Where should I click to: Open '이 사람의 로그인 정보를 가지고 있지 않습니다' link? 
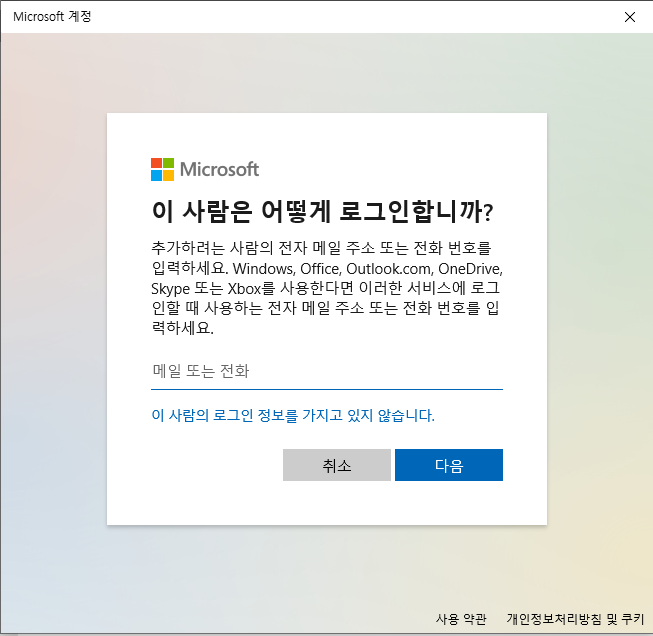pos(293,415)
